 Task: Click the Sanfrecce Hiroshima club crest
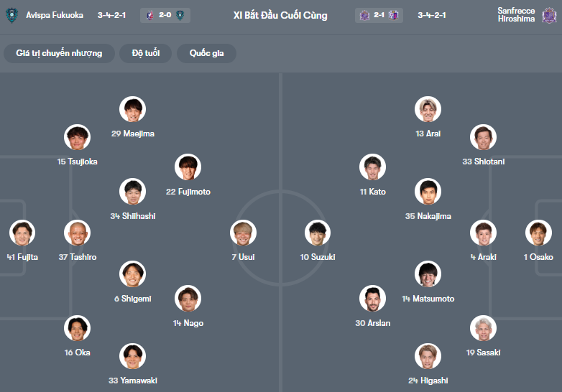pos(551,15)
